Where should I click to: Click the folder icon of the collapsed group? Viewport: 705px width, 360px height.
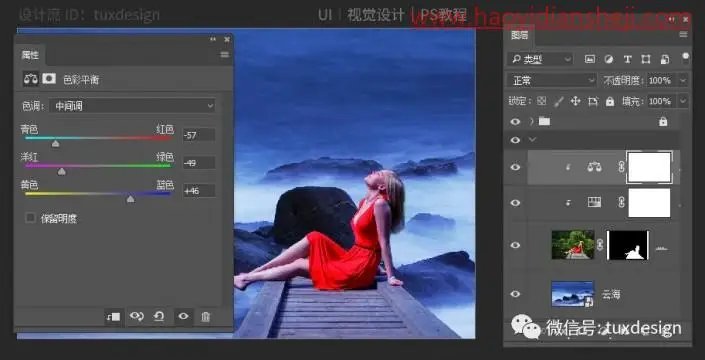click(x=544, y=121)
